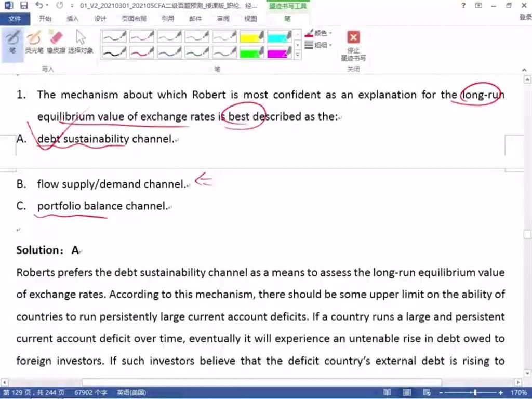Open the Customize Quick Access Toolbar dropdown
532x399 pixels.
72,6
